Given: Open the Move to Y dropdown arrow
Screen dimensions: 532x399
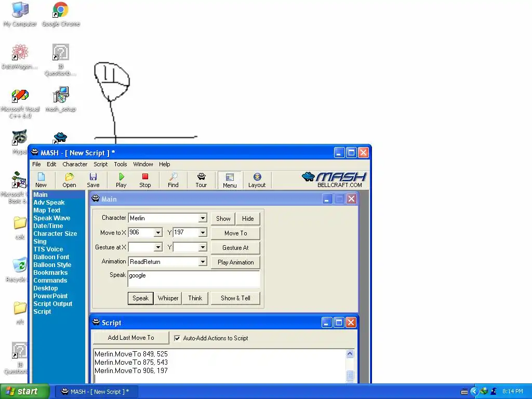Looking at the screenshot, I should [x=203, y=232].
